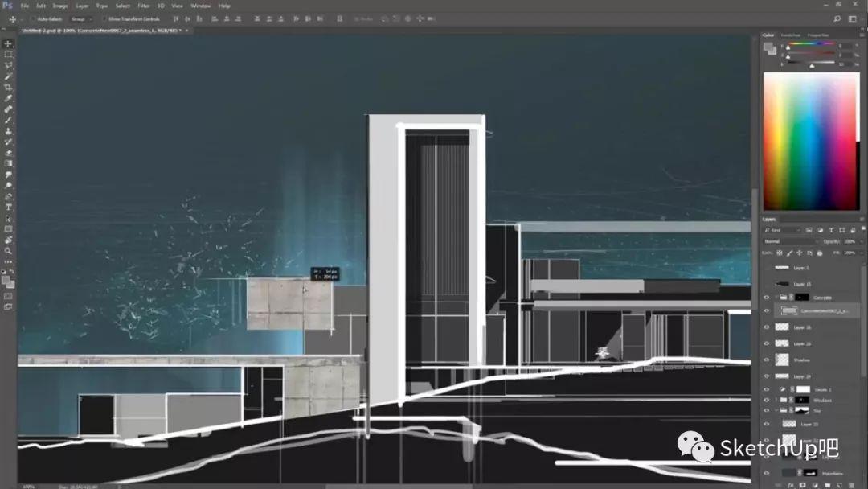Expand the Concrete group arrow

pos(776,298)
